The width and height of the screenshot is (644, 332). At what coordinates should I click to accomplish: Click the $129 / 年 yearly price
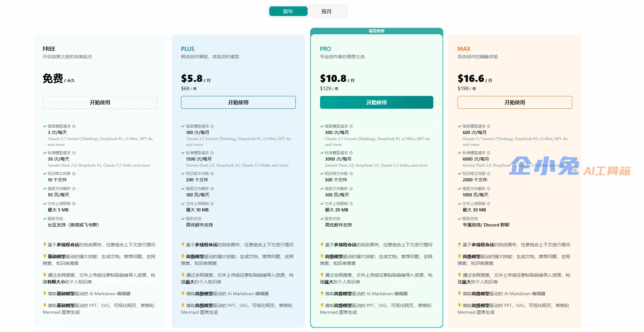[329, 89]
